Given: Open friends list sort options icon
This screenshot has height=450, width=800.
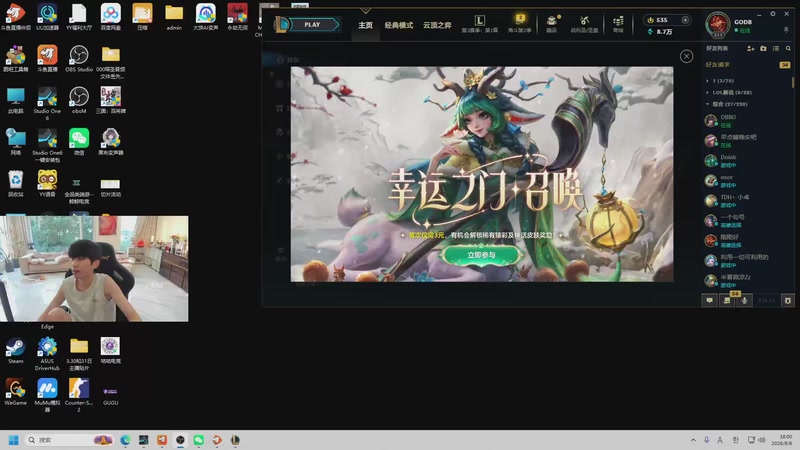Looking at the screenshot, I should pos(776,48).
